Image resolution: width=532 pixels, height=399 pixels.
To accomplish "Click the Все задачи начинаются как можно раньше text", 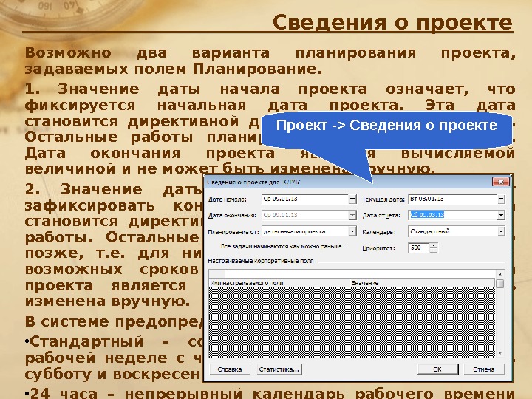I will click(x=282, y=246).
